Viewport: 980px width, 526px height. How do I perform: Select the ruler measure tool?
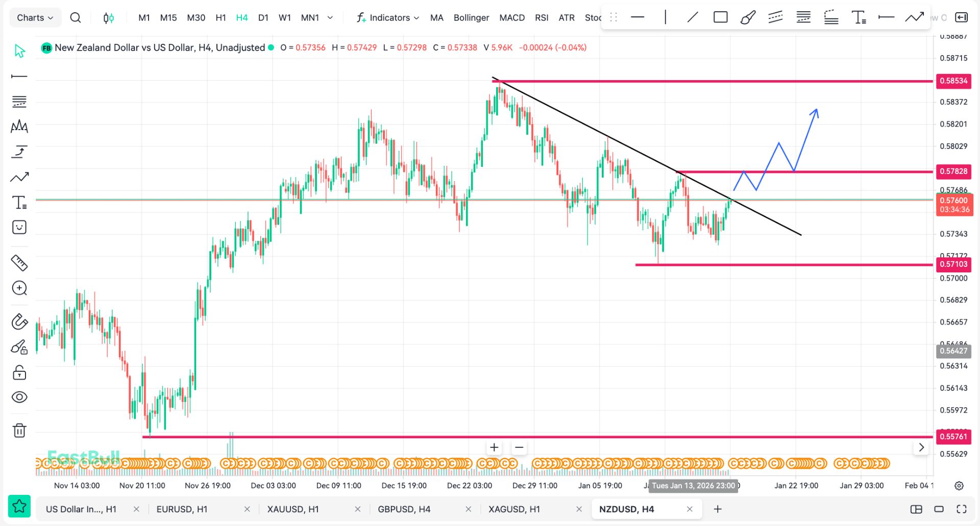tap(19, 263)
